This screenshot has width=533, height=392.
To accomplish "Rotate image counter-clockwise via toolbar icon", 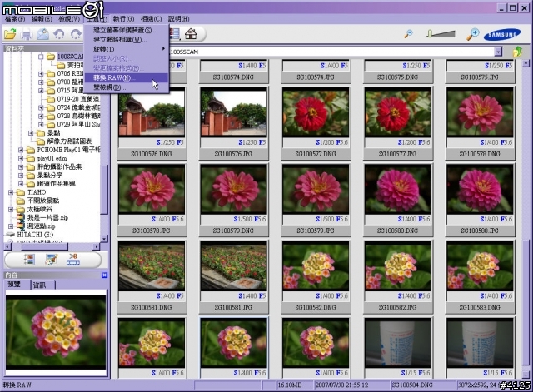I will (59, 34).
